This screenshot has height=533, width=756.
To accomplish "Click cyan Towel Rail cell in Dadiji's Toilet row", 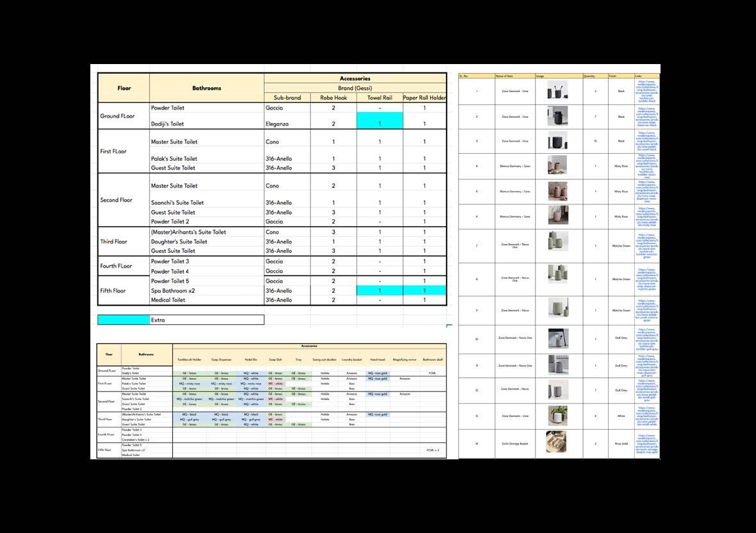I will click(379, 120).
